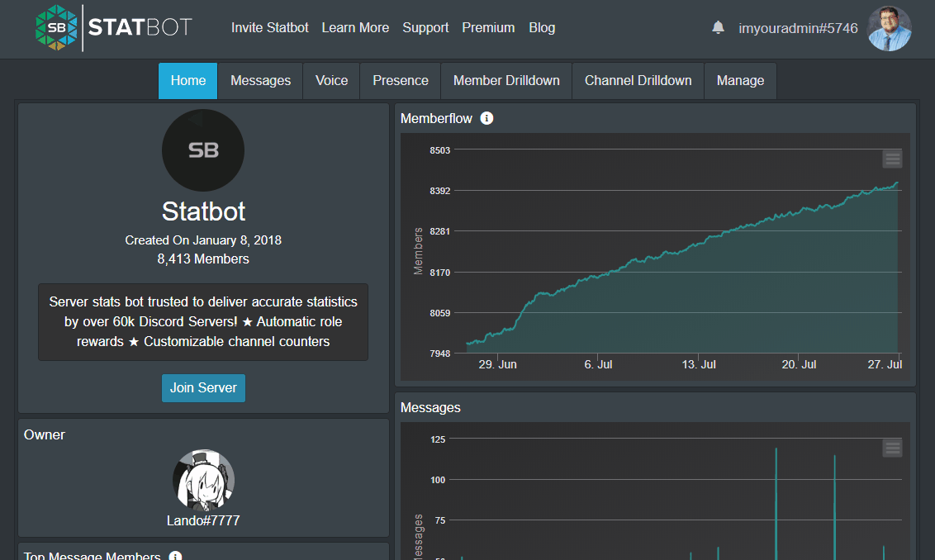Click the 8503 y-axis value
This screenshot has width=935, height=560.
[x=440, y=150]
